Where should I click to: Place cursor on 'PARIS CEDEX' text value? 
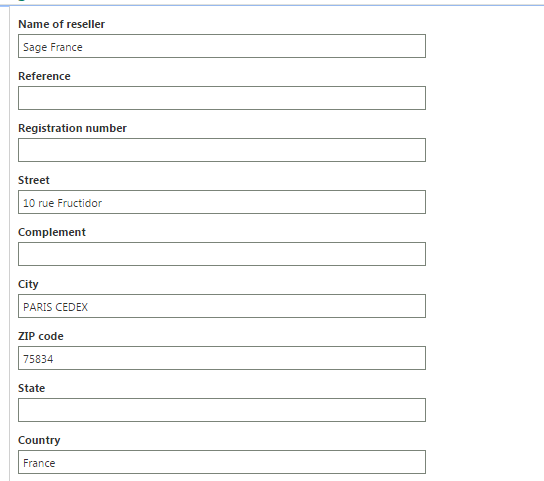tap(56, 307)
